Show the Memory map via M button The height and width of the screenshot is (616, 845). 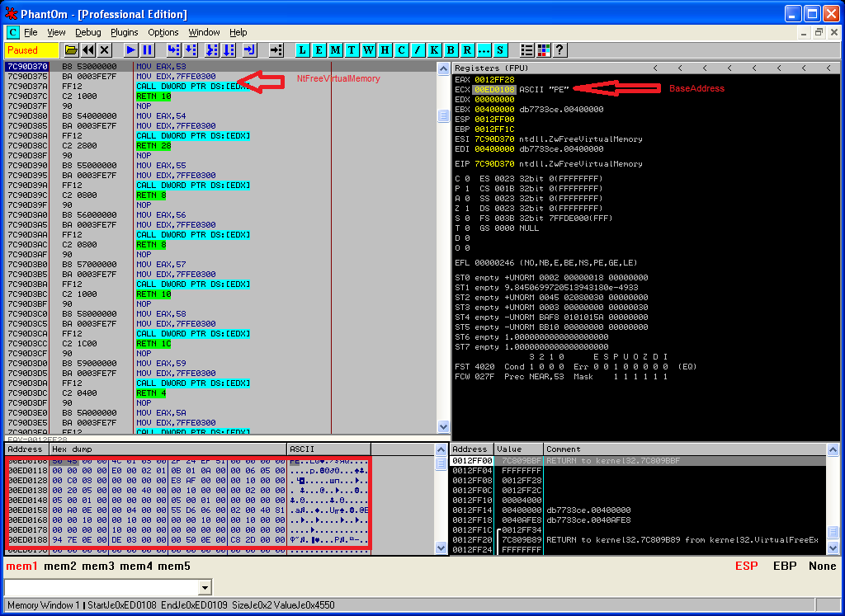[x=335, y=50]
